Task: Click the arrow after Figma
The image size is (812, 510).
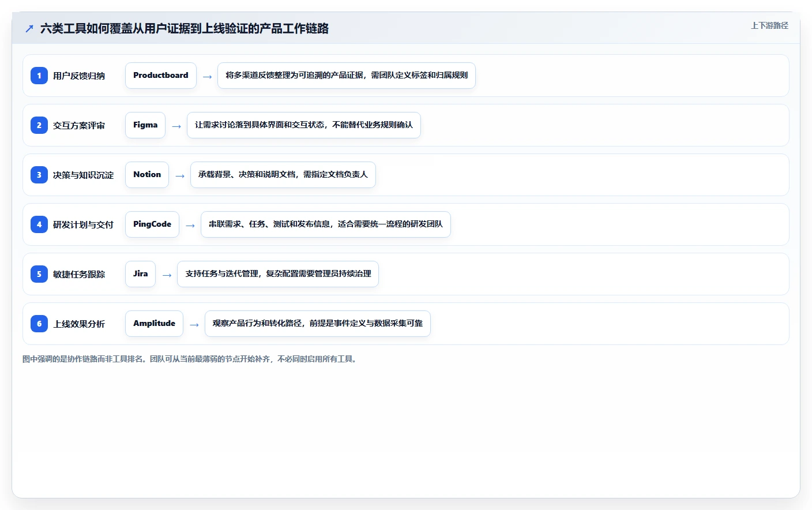Action: [176, 126]
